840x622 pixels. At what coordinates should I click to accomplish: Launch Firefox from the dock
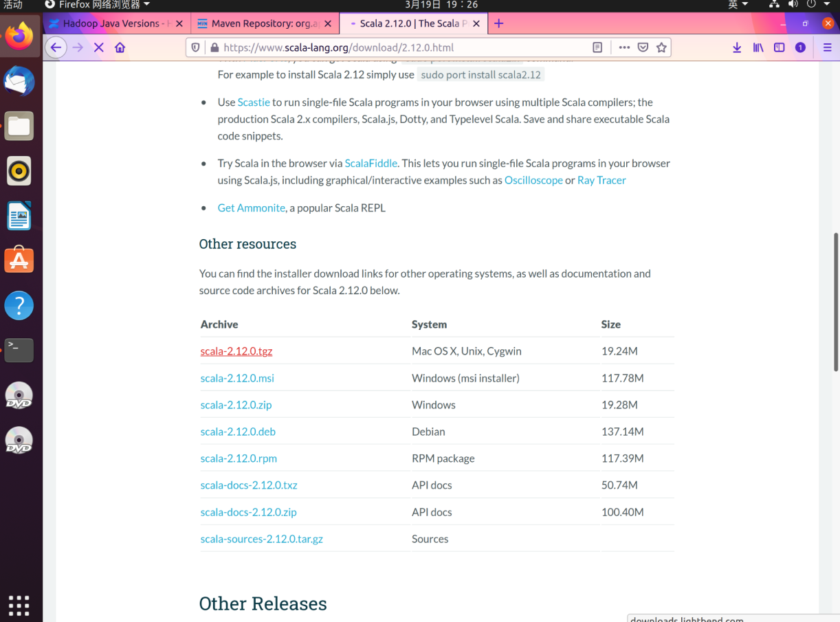click(19, 36)
